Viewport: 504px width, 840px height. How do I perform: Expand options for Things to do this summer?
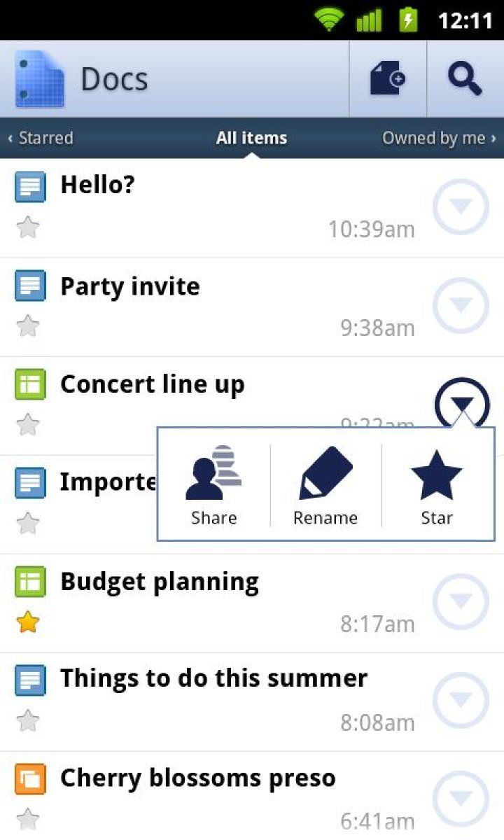461,701
